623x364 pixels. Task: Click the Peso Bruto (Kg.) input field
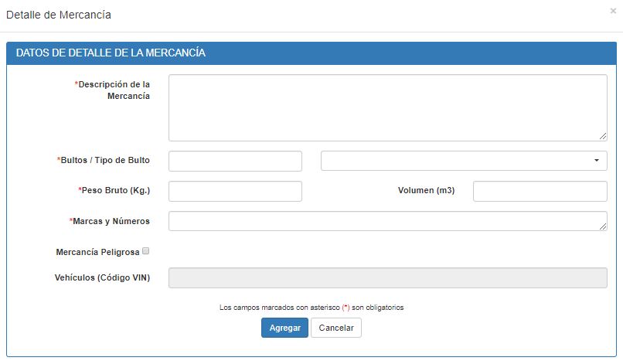(x=235, y=191)
